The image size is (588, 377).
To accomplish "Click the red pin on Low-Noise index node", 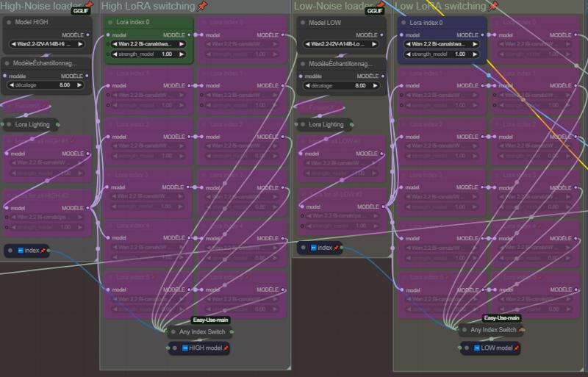I will click(x=336, y=248).
